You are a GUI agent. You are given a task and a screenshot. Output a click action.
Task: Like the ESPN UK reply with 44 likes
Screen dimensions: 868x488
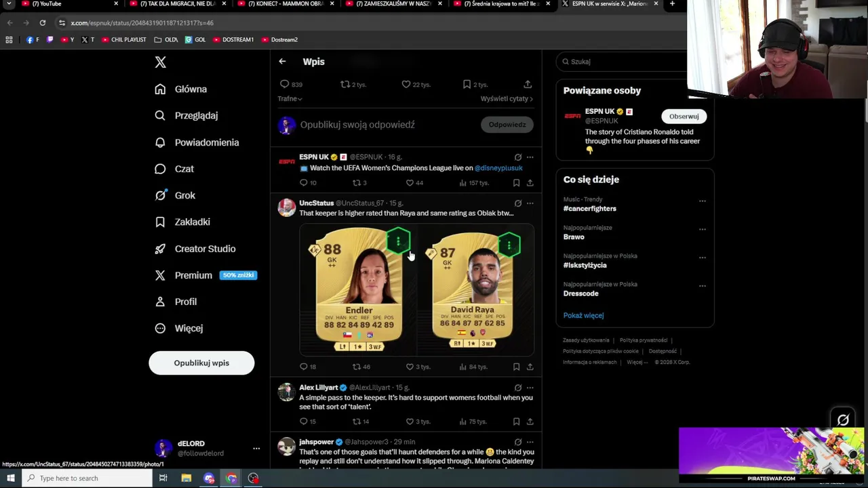click(x=414, y=183)
